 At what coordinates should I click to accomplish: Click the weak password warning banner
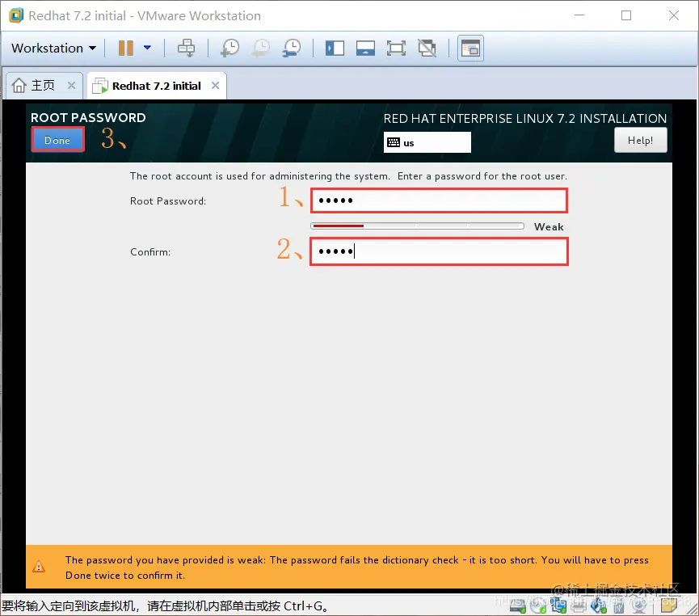(x=349, y=567)
